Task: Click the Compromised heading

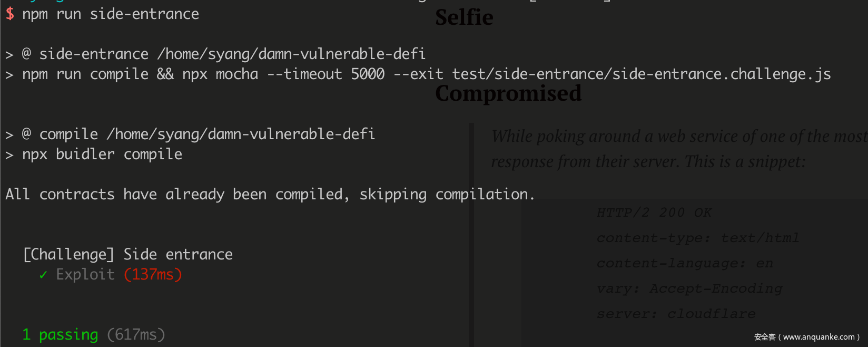Action: pyautogui.click(x=508, y=94)
